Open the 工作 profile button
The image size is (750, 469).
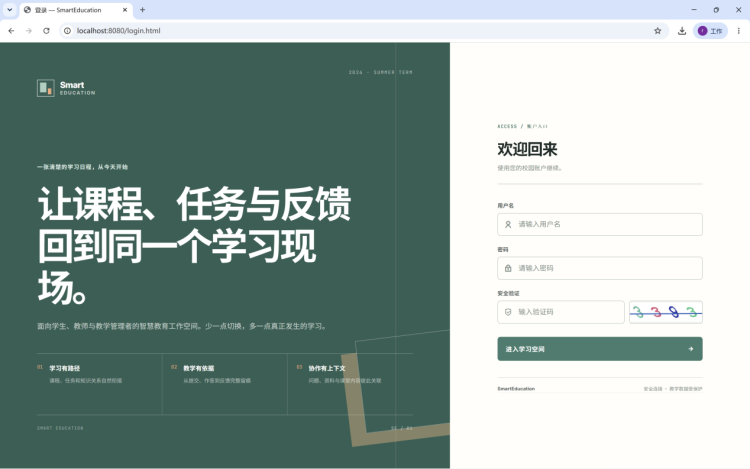pos(710,31)
